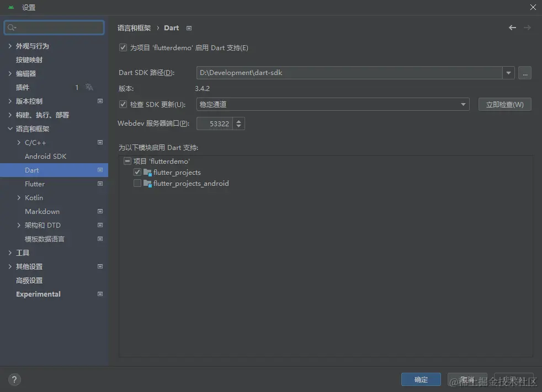Click the project marker icon on Dart row

tap(100, 170)
